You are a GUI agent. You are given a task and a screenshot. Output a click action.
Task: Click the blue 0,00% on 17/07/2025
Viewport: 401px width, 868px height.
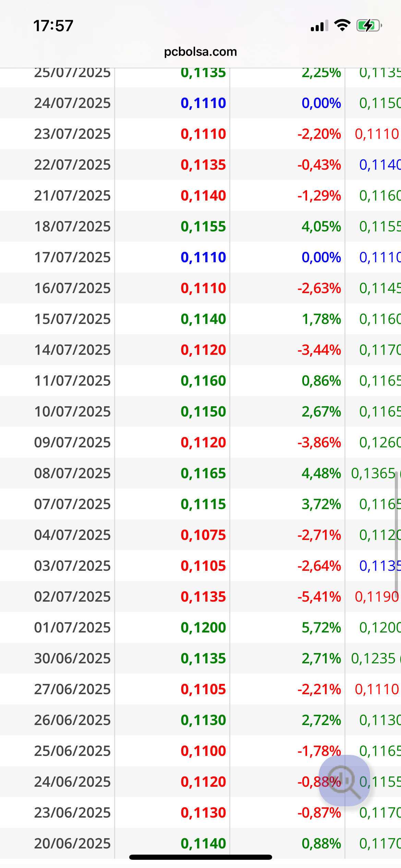pos(321,257)
